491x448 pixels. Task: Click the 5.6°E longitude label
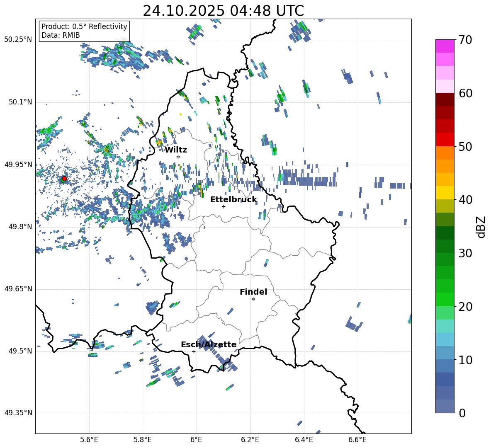point(89,440)
